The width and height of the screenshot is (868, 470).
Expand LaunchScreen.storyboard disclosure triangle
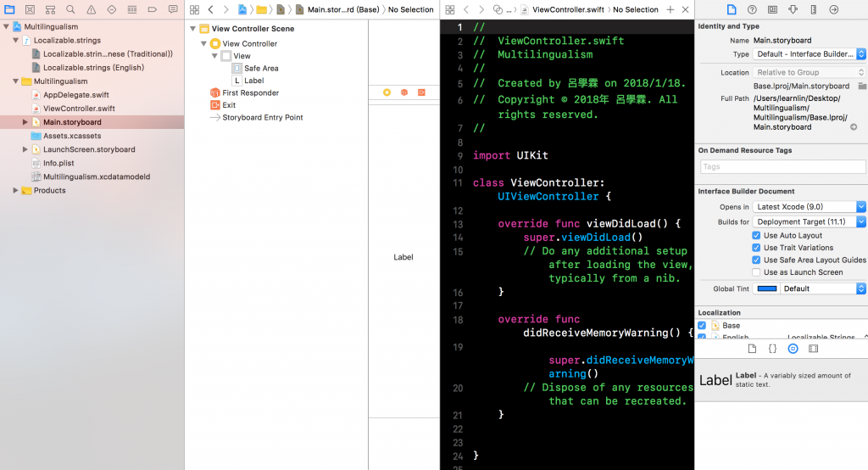point(25,149)
